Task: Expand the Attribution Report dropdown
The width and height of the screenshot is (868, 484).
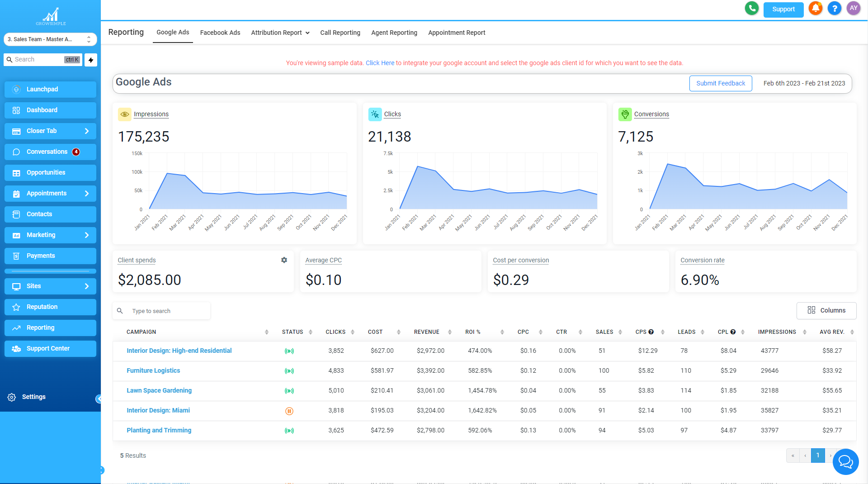Action: [280, 33]
